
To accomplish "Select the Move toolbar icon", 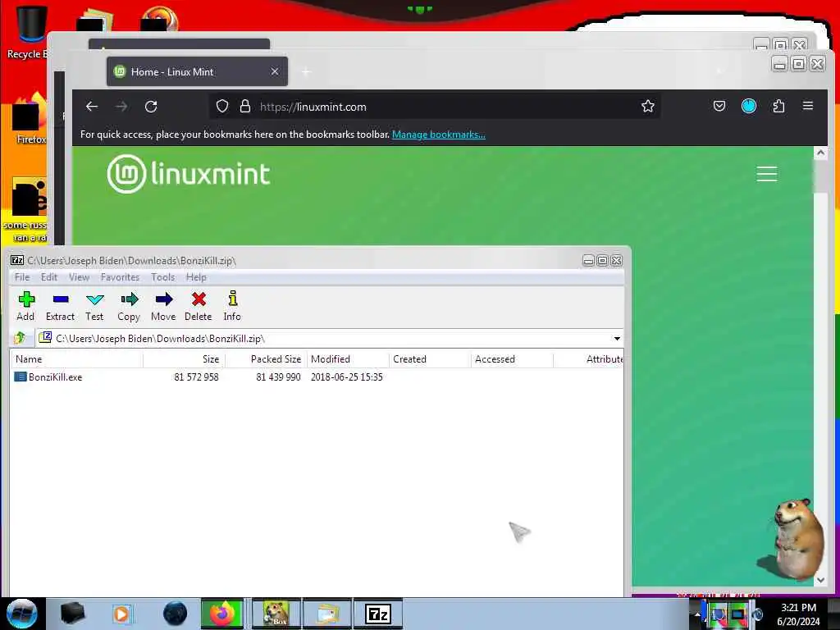I will pyautogui.click(x=163, y=306).
